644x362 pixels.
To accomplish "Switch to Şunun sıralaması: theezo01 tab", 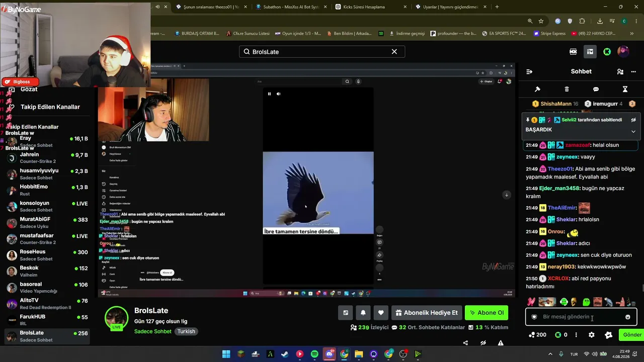I will [212, 7].
